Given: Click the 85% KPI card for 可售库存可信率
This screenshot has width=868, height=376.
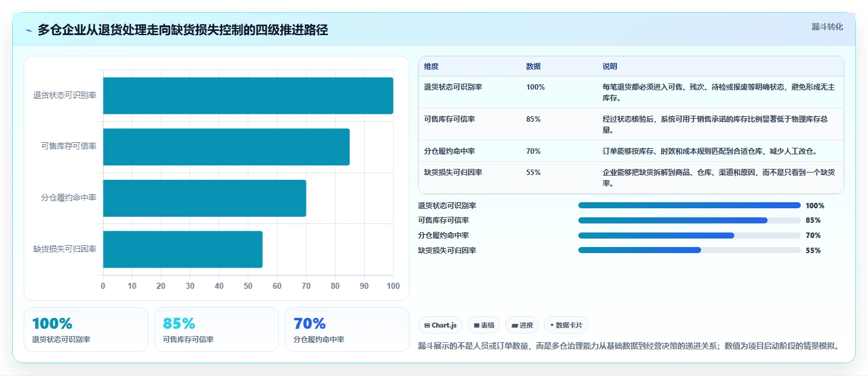Looking at the screenshot, I should (217, 329).
